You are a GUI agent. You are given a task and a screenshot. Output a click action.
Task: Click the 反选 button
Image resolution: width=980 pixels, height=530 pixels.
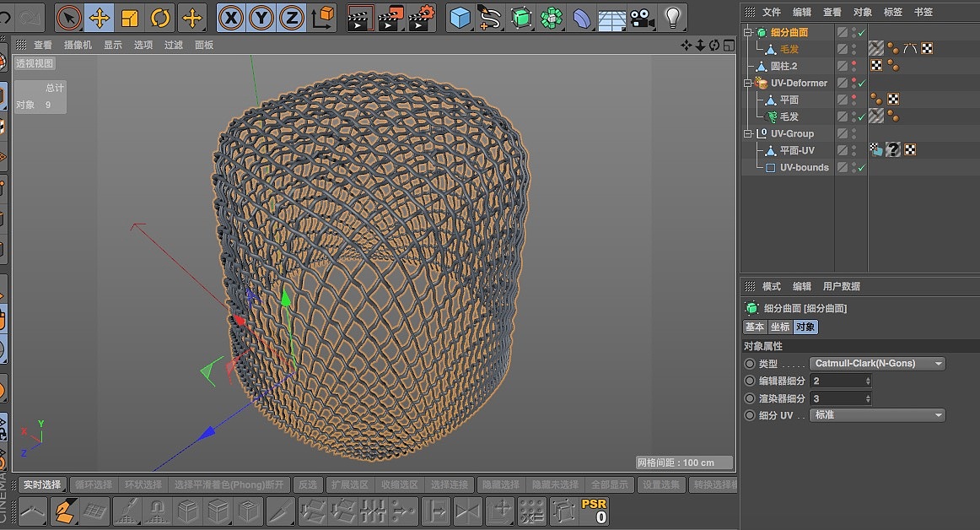308,484
